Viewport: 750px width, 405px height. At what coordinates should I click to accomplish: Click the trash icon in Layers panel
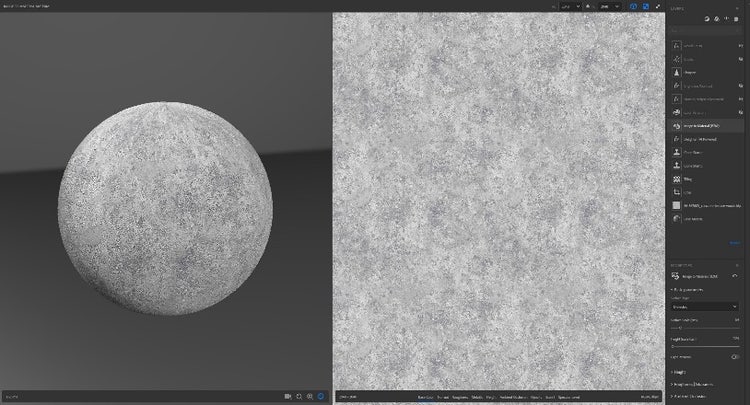pyautogui.click(x=736, y=19)
